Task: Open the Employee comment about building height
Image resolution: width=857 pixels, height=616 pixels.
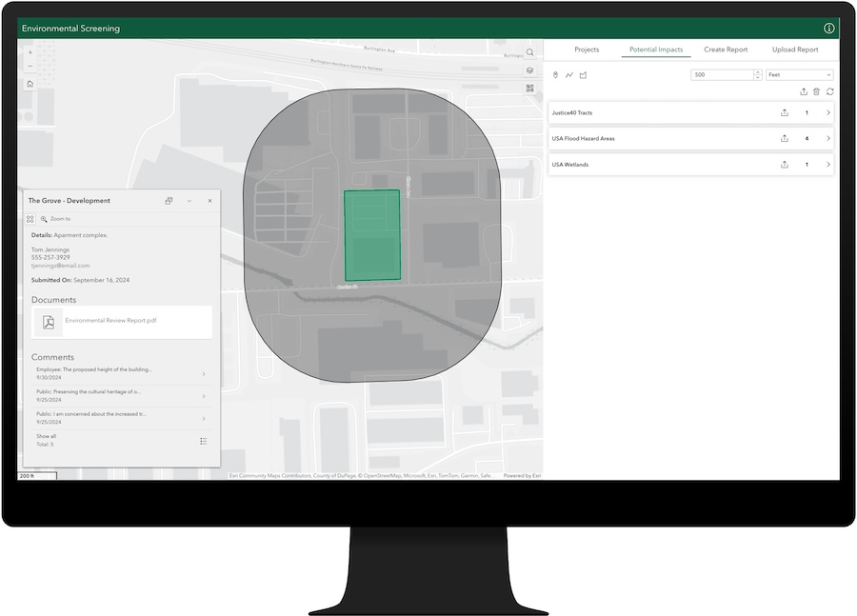Action: point(121,373)
